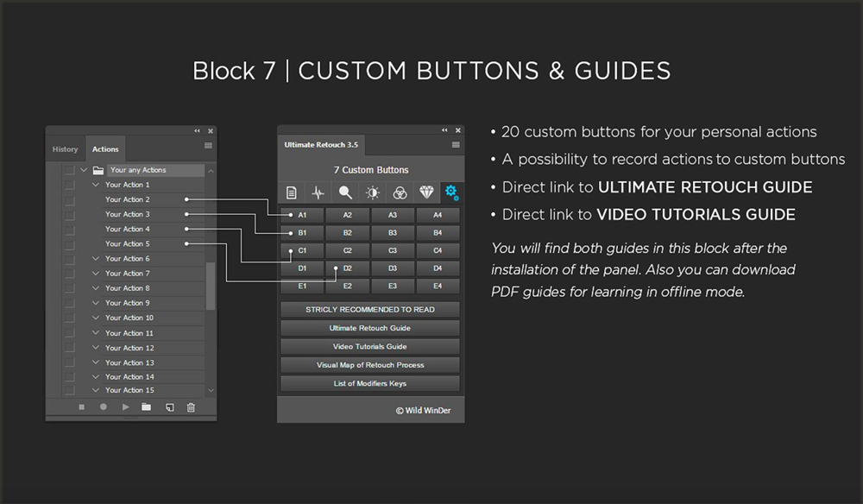
Task: Open the brightness sun block icon
Action: pos(372,192)
